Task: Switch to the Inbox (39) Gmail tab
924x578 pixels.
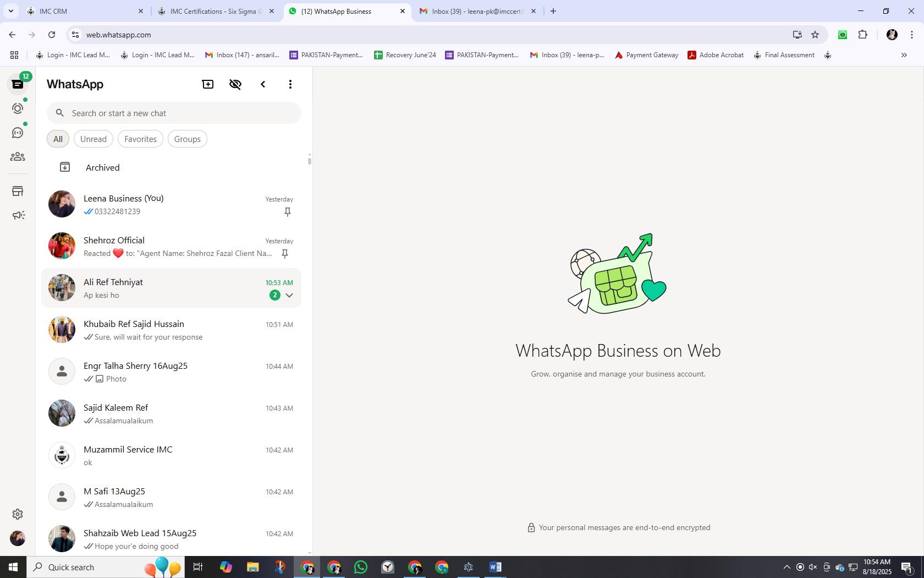Action: tap(477, 11)
